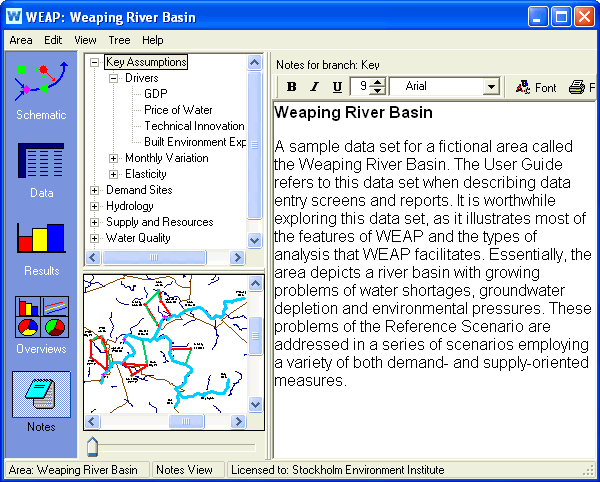Click the font size field showing 9
Image resolution: width=600 pixels, height=482 pixels.
tap(361, 86)
